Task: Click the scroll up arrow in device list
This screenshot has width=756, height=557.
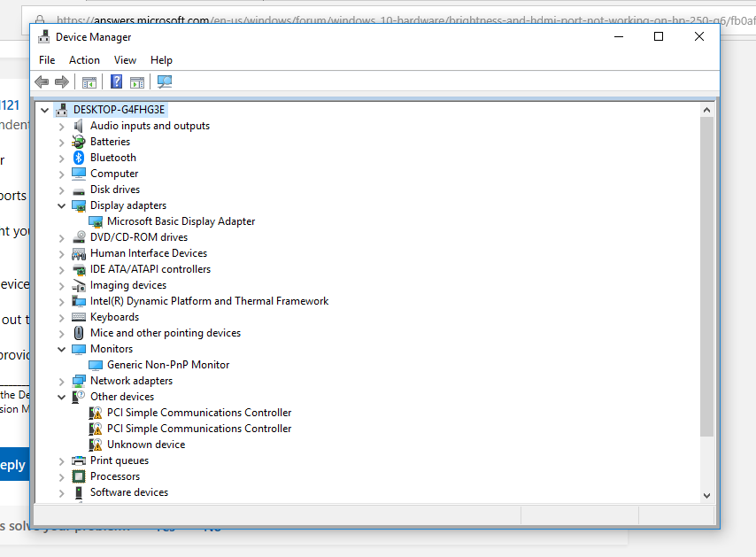Action: tap(706, 110)
